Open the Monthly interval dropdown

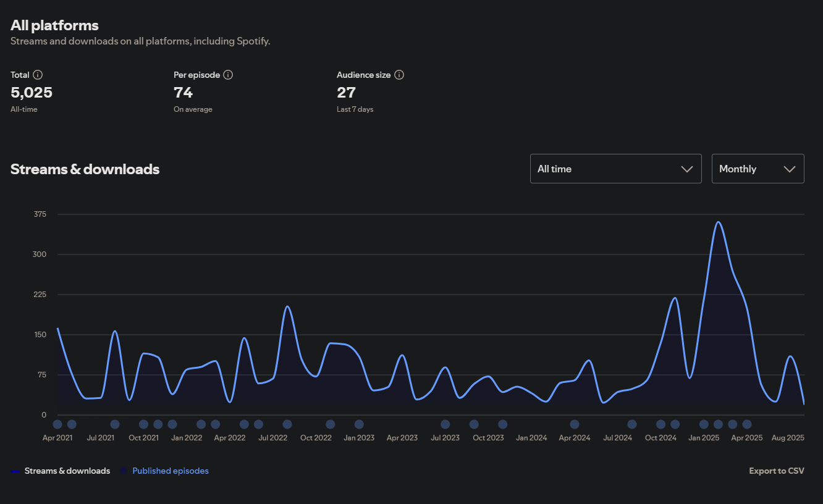(758, 169)
